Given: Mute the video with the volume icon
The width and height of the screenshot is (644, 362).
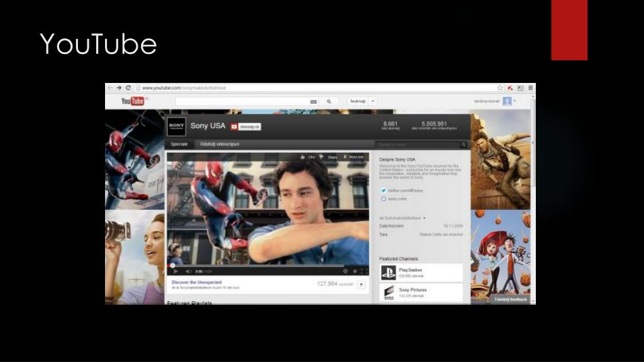Looking at the screenshot, I should click(188, 271).
